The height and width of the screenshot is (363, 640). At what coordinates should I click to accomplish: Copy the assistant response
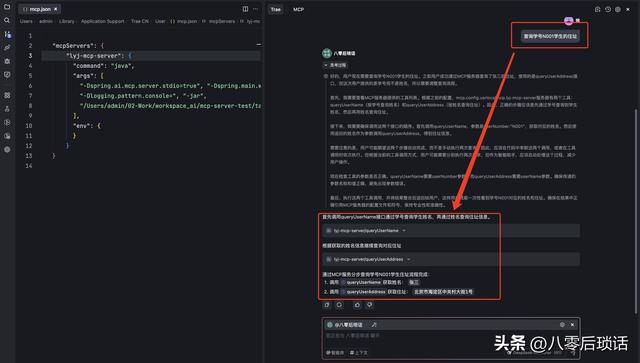pyautogui.click(x=327, y=305)
